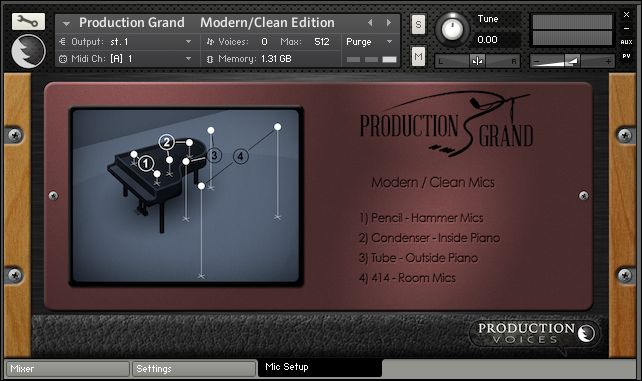The image size is (642, 381).
Task: Click mic position marker 2 on piano
Action: [167, 142]
